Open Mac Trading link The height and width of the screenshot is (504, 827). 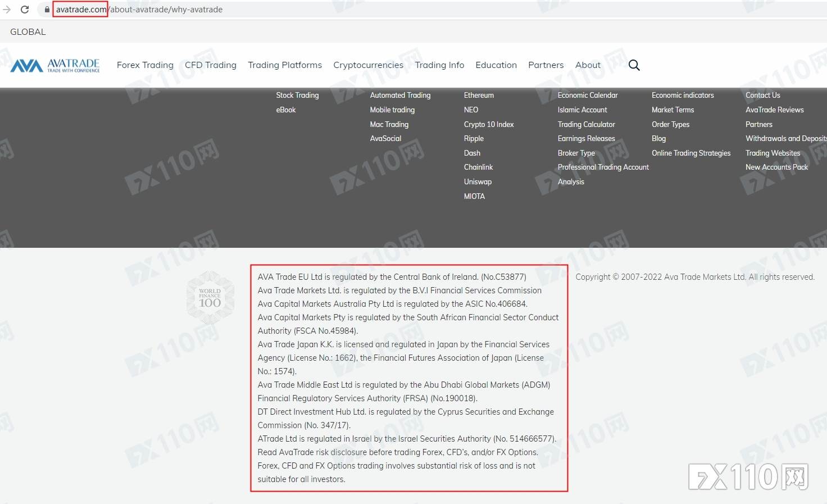(389, 125)
